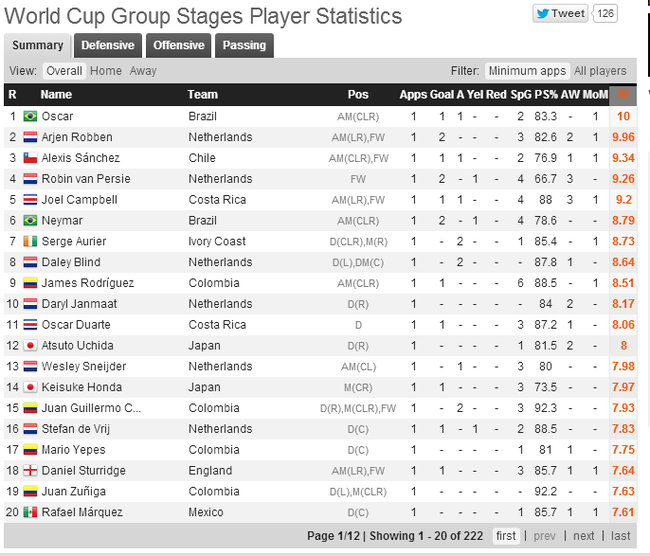Screen dimensions: 650x556
Task: Open the Defensive tab
Action: click(108, 46)
